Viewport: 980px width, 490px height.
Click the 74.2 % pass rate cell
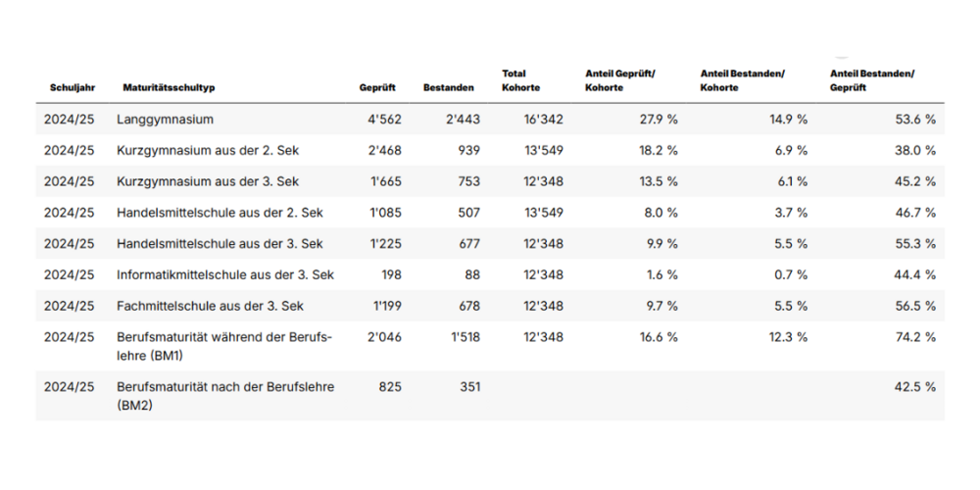point(915,337)
